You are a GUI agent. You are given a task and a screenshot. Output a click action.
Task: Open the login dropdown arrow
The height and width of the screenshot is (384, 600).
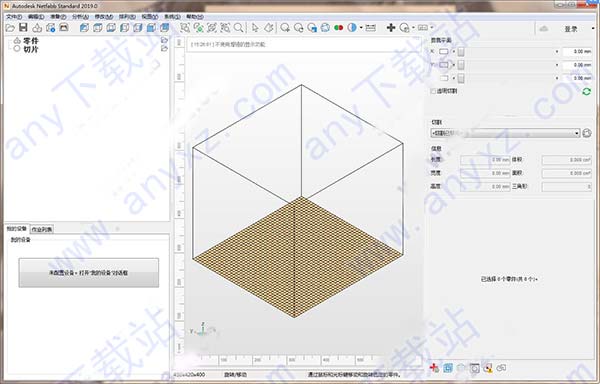tap(593, 29)
